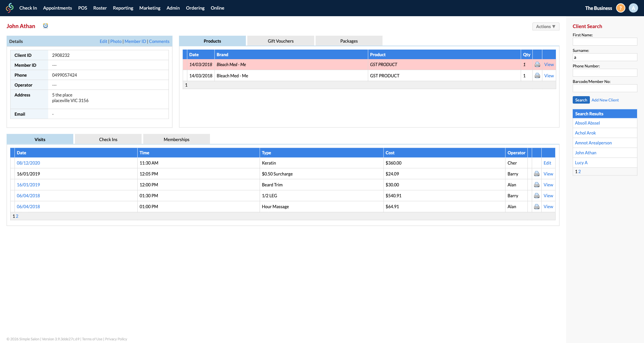Image resolution: width=644 pixels, height=343 pixels.
Task: Switch to the Gift Vouchers tab
Action: (280, 41)
